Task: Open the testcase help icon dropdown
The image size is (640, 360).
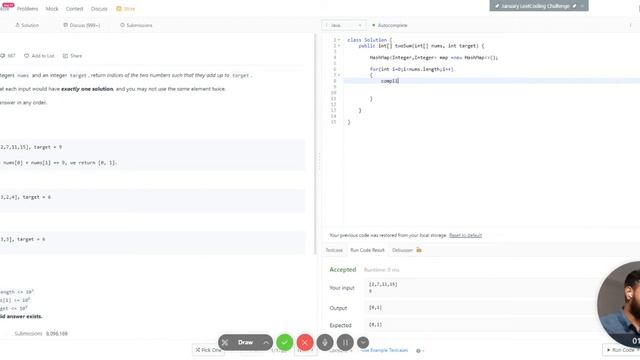Action: tap(419, 351)
